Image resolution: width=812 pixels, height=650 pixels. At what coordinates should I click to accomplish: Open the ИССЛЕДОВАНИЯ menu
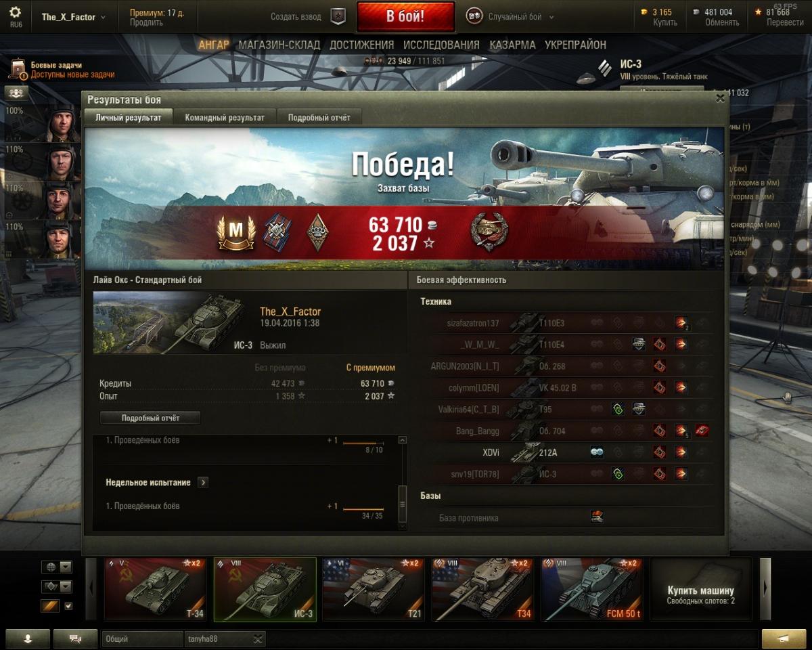(441, 45)
